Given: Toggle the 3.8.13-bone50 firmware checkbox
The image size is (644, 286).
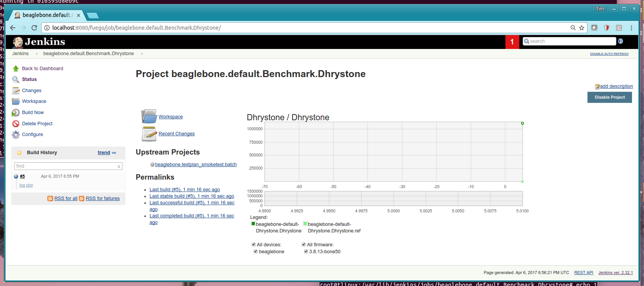Looking at the screenshot, I should [306, 251].
